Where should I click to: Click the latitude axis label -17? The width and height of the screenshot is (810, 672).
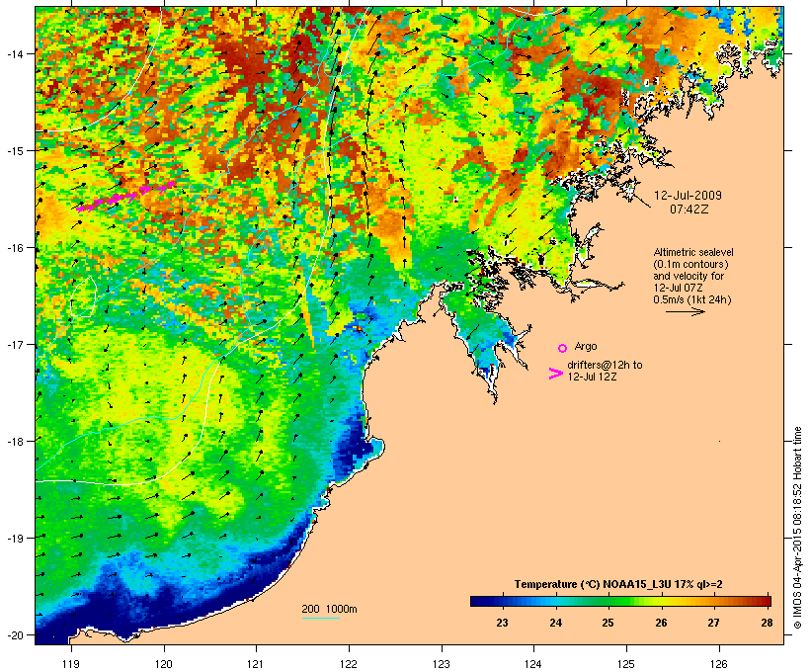[14, 344]
